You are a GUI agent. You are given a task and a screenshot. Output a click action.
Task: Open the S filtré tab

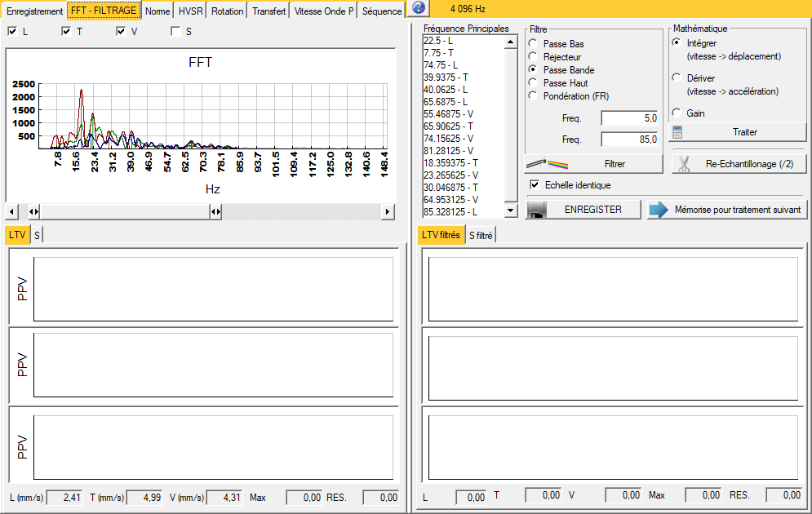click(481, 236)
